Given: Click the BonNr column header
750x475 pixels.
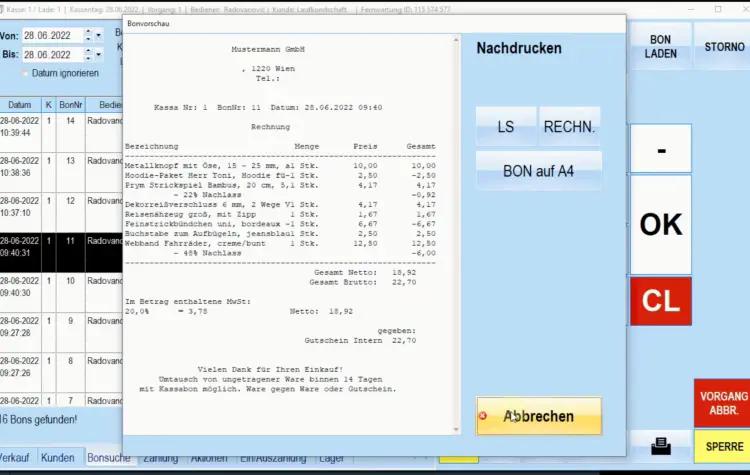Looking at the screenshot, I should (x=70, y=104).
